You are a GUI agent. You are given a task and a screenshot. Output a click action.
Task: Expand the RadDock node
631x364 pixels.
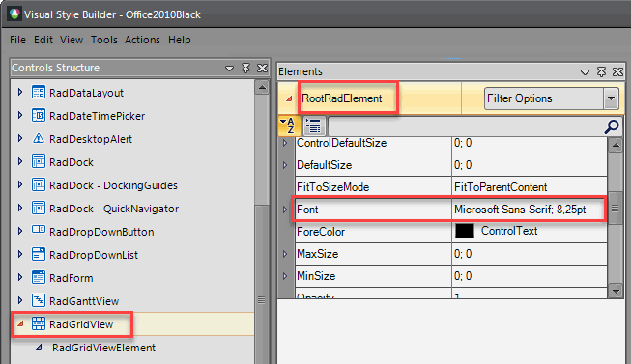pyautogui.click(x=20, y=161)
